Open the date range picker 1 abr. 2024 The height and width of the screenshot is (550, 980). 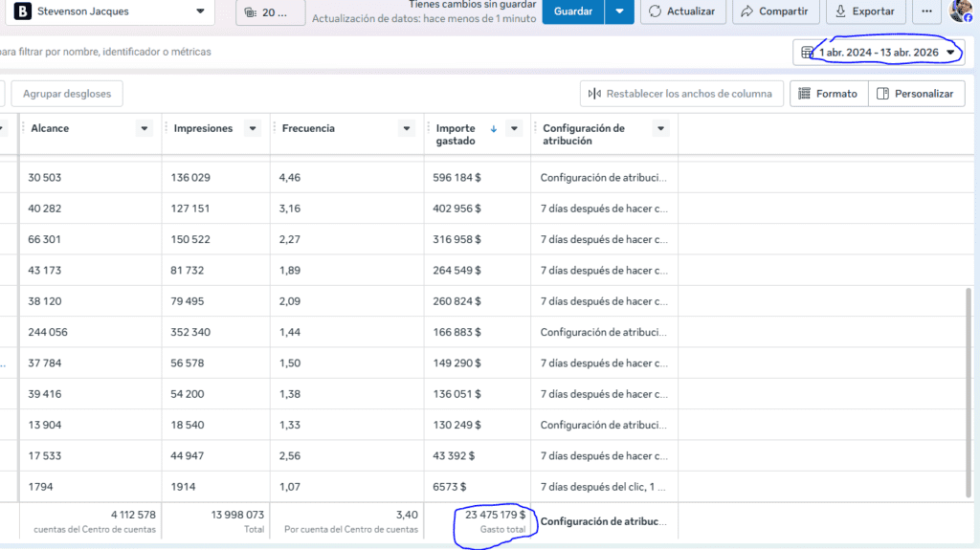(x=879, y=53)
